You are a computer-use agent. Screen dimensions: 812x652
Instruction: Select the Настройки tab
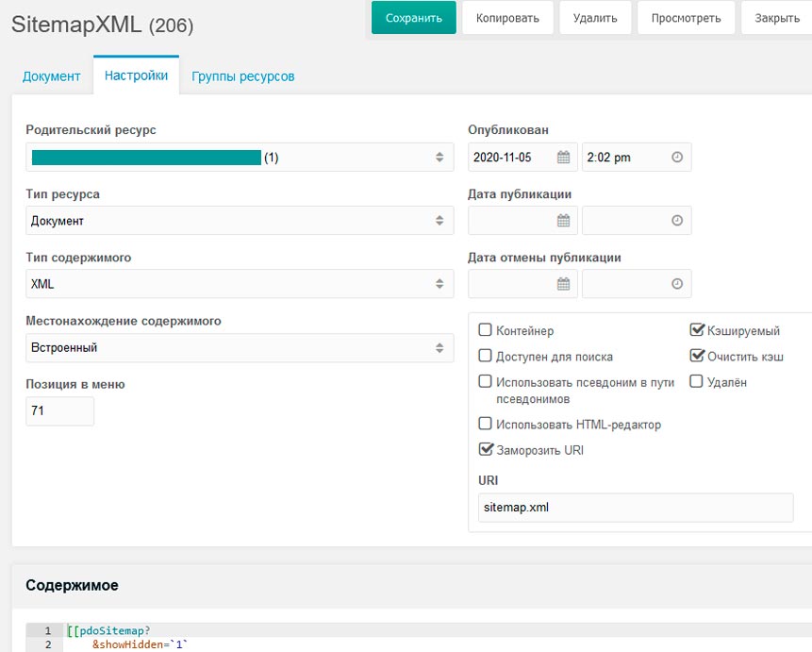[x=136, y=75]
